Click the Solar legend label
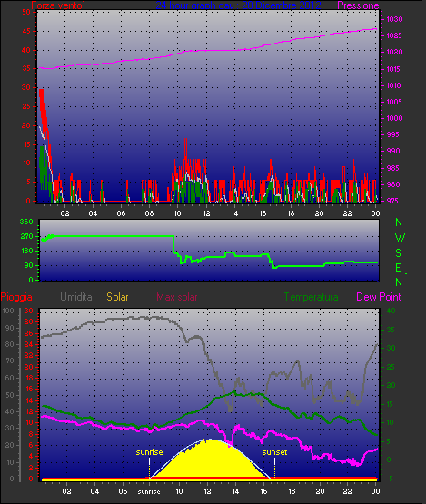Viewport: 426px width, 504px height. (x=117, y=297)
